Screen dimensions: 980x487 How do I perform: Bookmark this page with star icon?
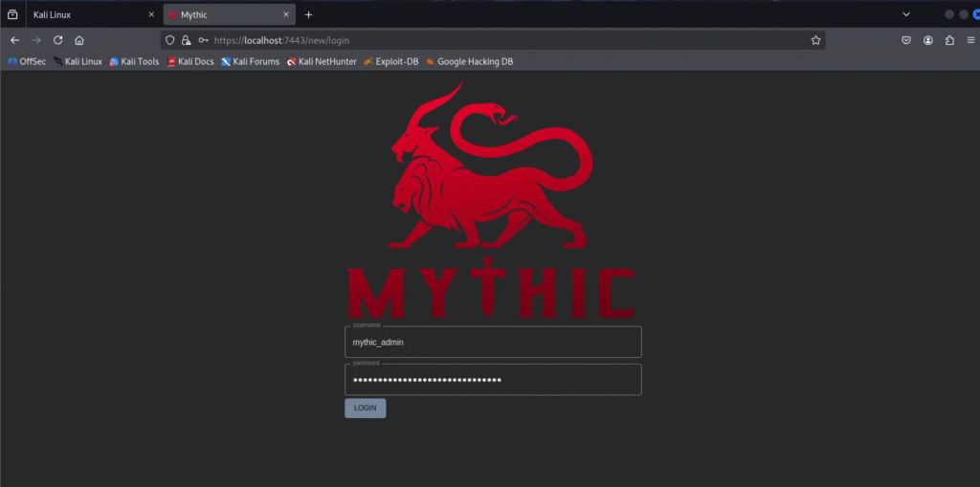coord(815,40)
